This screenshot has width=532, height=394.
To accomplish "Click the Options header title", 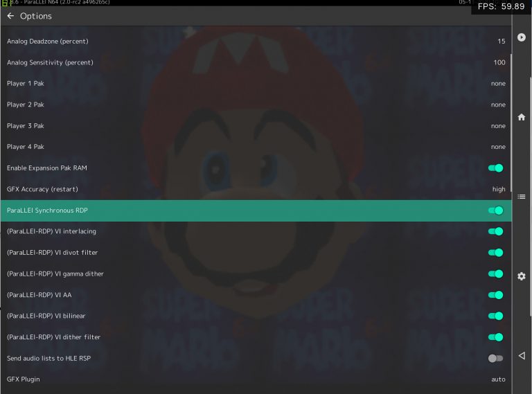I will pos(35,16).
